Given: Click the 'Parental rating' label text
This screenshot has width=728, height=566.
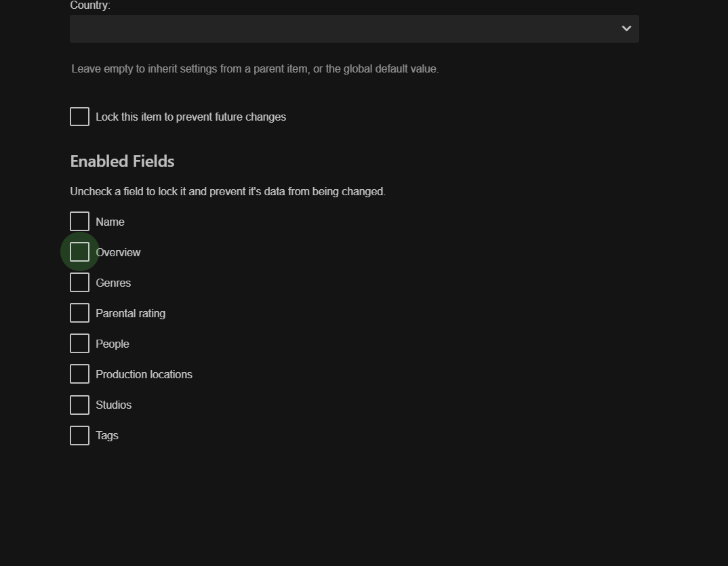Looking at the screenshot, I should [x=130, y=314].
